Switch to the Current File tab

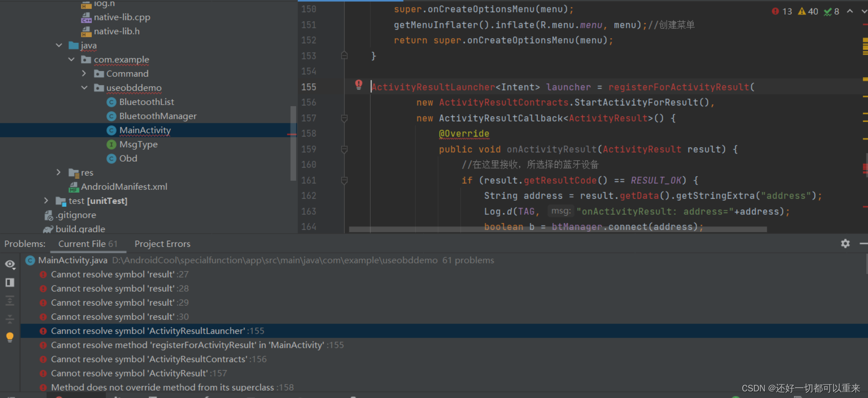coord(88,244)
